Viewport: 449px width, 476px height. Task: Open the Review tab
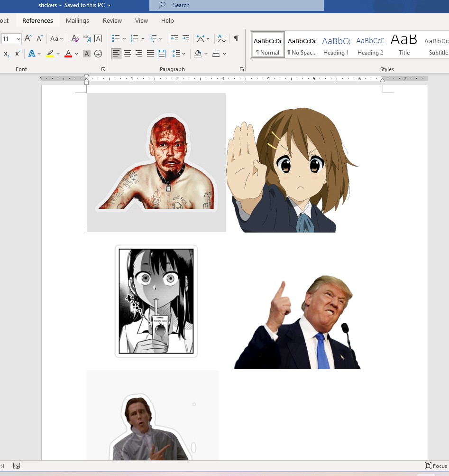click(x=112, y=20)
